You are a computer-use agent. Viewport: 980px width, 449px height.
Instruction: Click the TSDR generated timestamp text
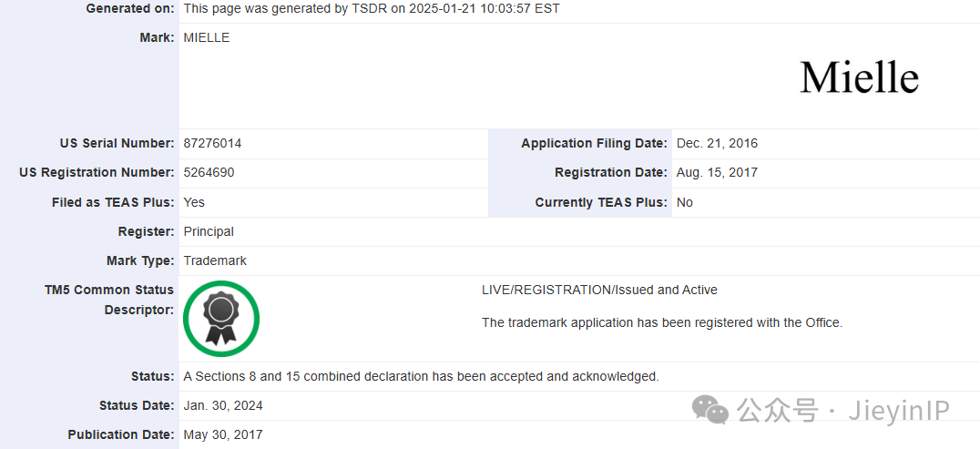click(x=372, y=8)
